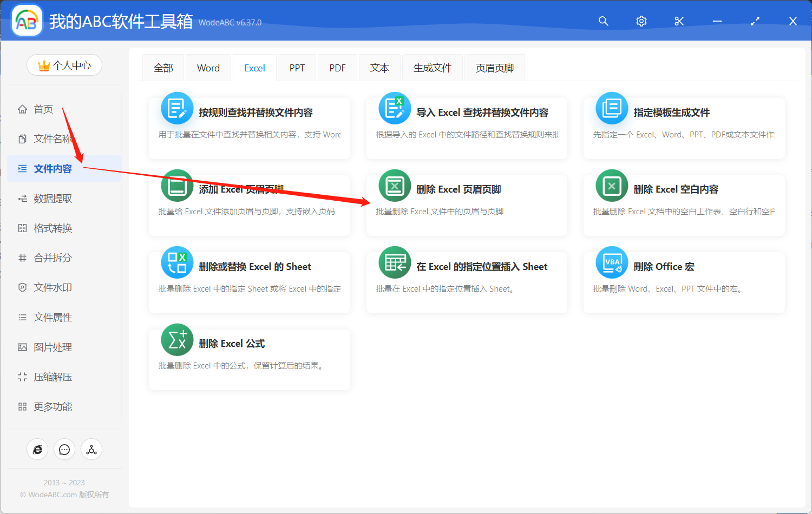The width and height of the screenshot is (812, 514).
Task: Open settings via the gear icon
Action: 641,21
